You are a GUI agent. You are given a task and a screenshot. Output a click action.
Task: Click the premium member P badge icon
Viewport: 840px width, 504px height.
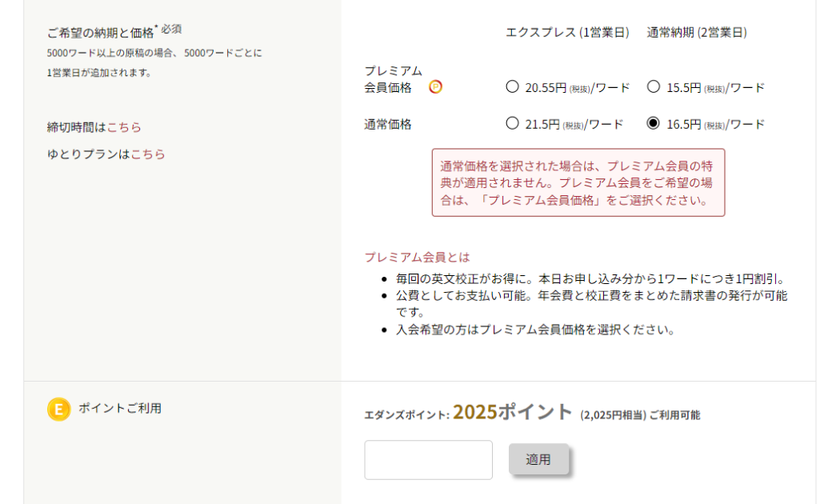[x=435, y=86]
